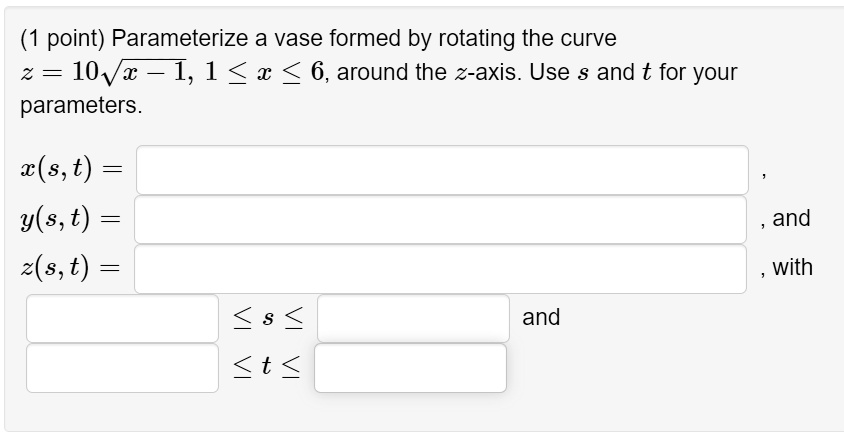Click the "1 ≤ x ≤ 6" range text

coord(265,72)
